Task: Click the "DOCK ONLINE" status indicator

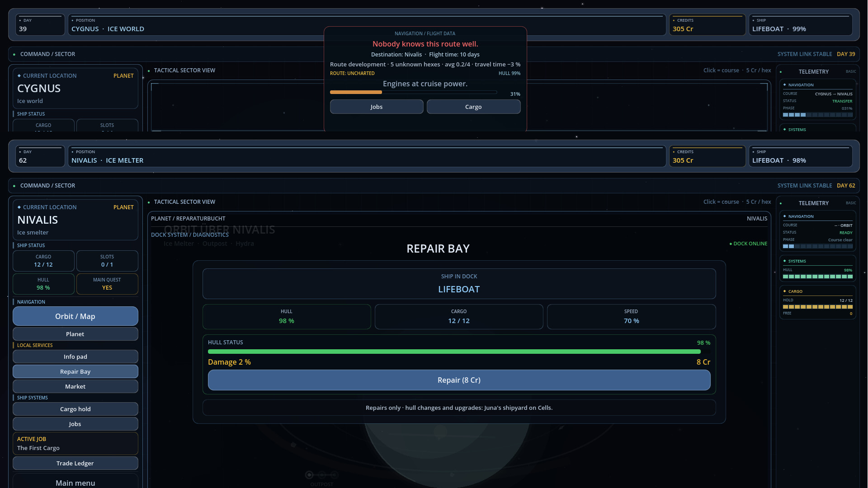Action: (748, 244)
